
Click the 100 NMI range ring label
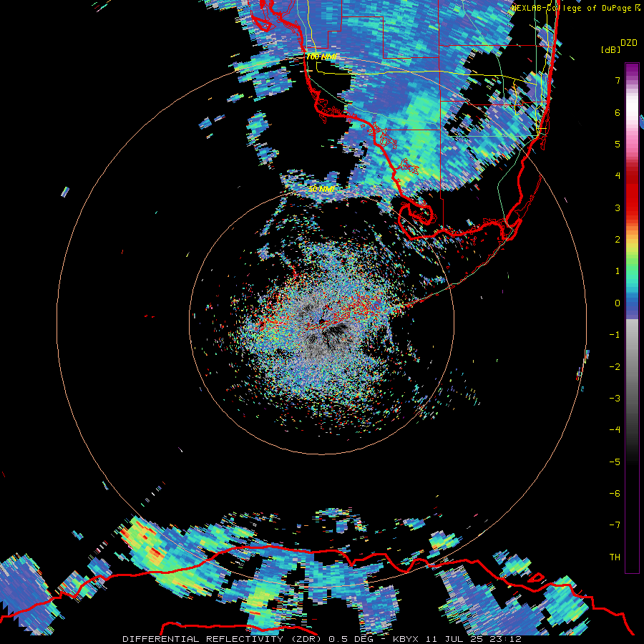(321, 57)
